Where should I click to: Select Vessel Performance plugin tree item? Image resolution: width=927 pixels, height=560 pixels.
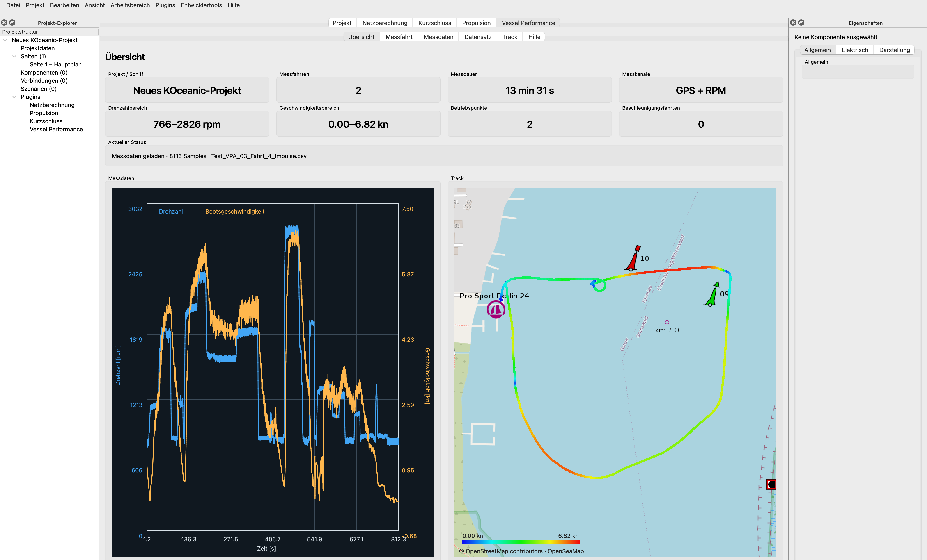tap(56, 129)
